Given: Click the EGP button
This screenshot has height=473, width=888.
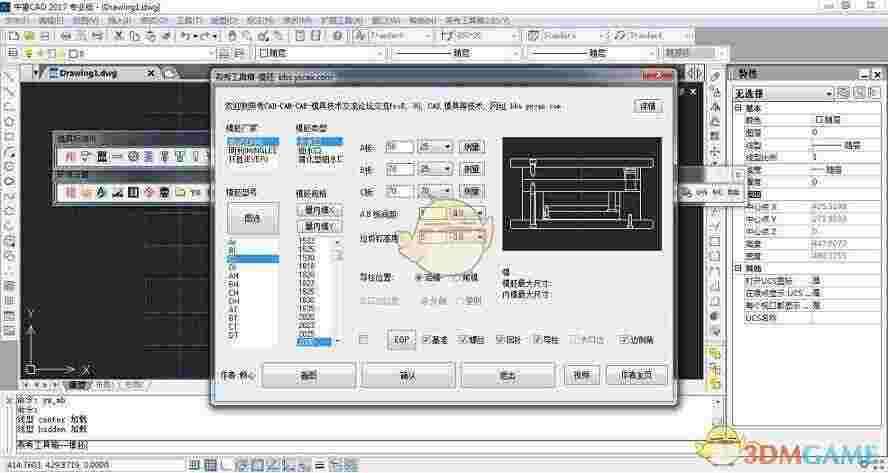Looking at the screenshot, I should (x=402, y=340).
